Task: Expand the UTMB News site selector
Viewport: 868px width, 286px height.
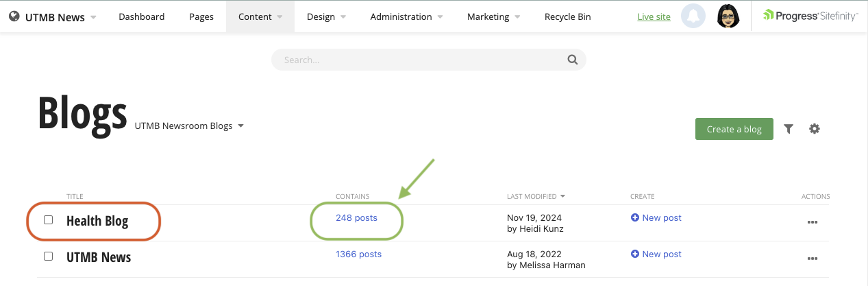Action: coord(61,16)
